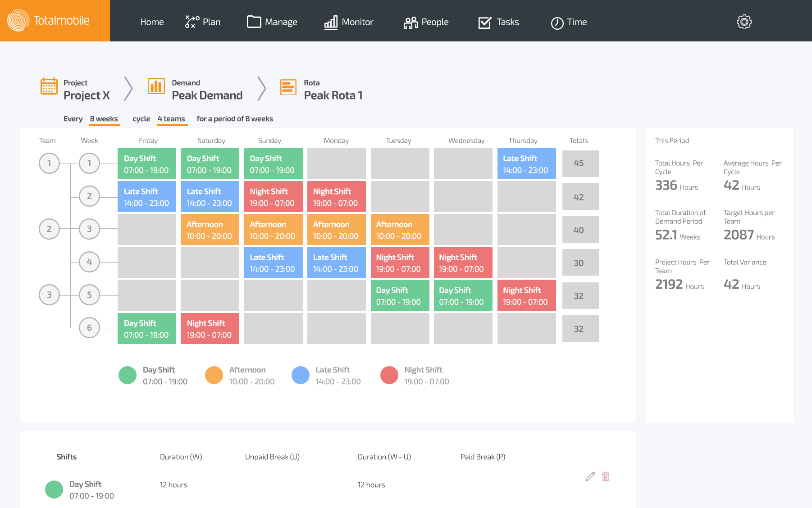Image resolution: width=812 pixels, height=508 pixels.
Task: Select Week 5 Thursday Night Shift
Action: pos(527,295)
